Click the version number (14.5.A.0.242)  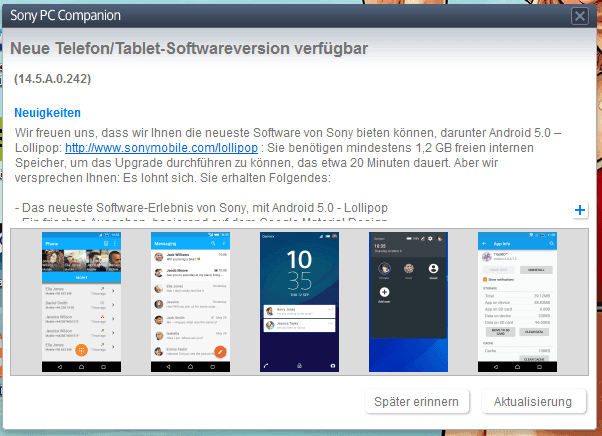click(53, 79)
